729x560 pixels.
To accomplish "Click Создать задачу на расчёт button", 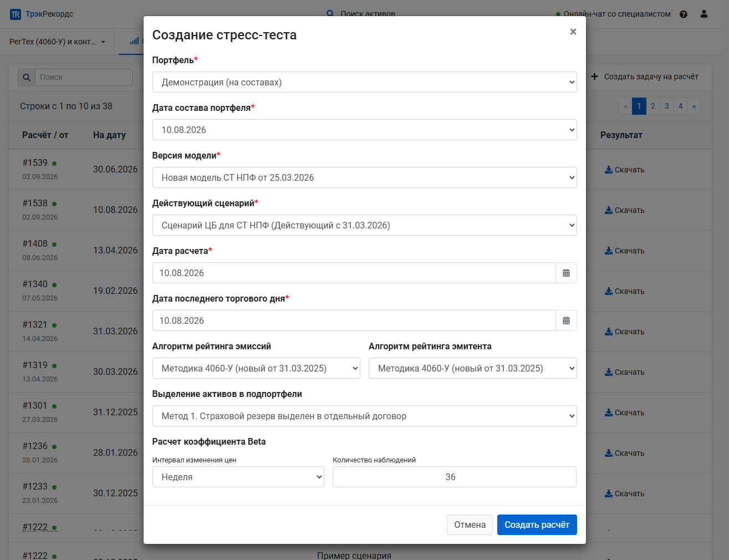I will coord(645,77).
